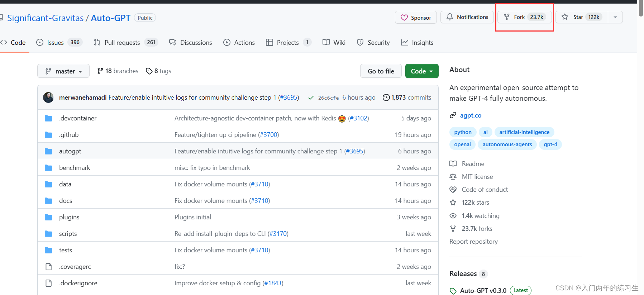The image size is (644, 295).
Task: Open PR #3700 link in .github row
Action: [x=268, y=135]
